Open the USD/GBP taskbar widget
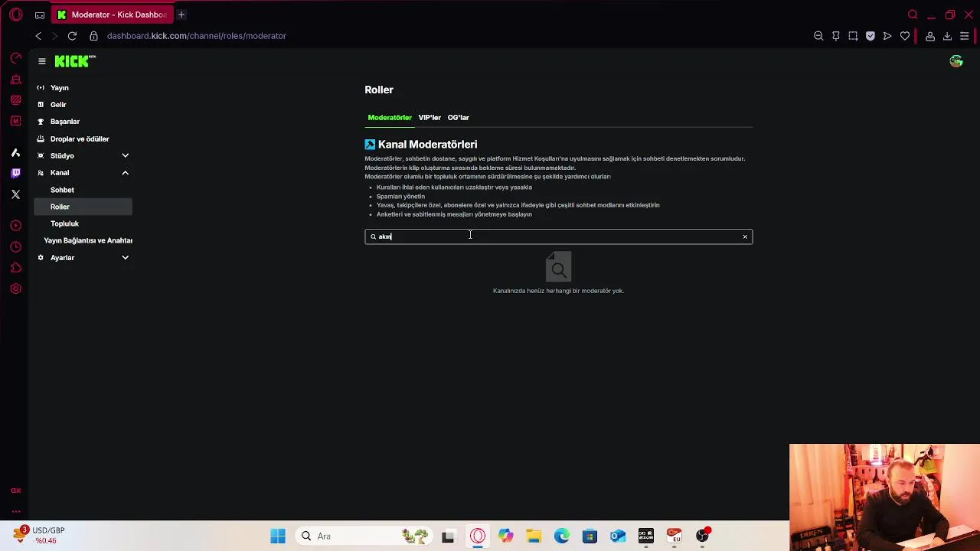 pos(40,535)
